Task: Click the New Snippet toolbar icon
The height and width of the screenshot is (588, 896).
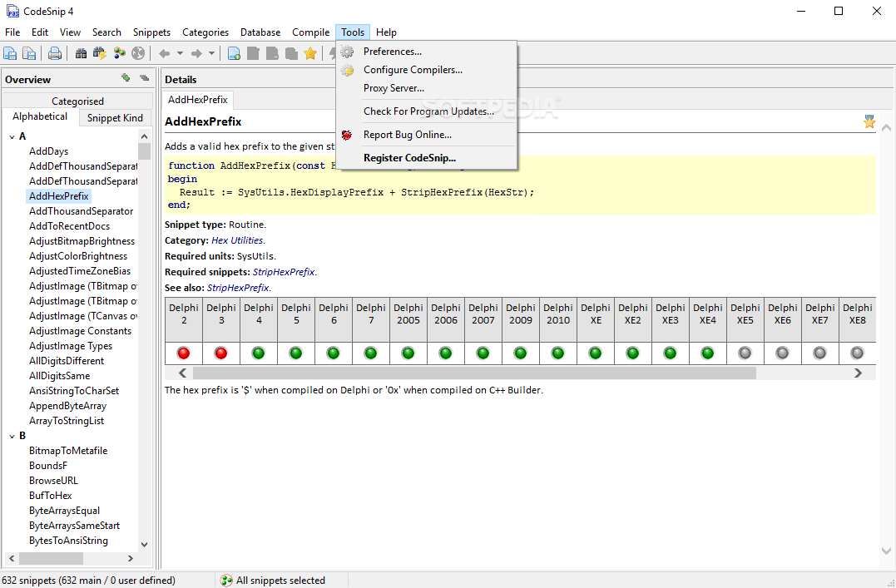Action: (235, 54)
